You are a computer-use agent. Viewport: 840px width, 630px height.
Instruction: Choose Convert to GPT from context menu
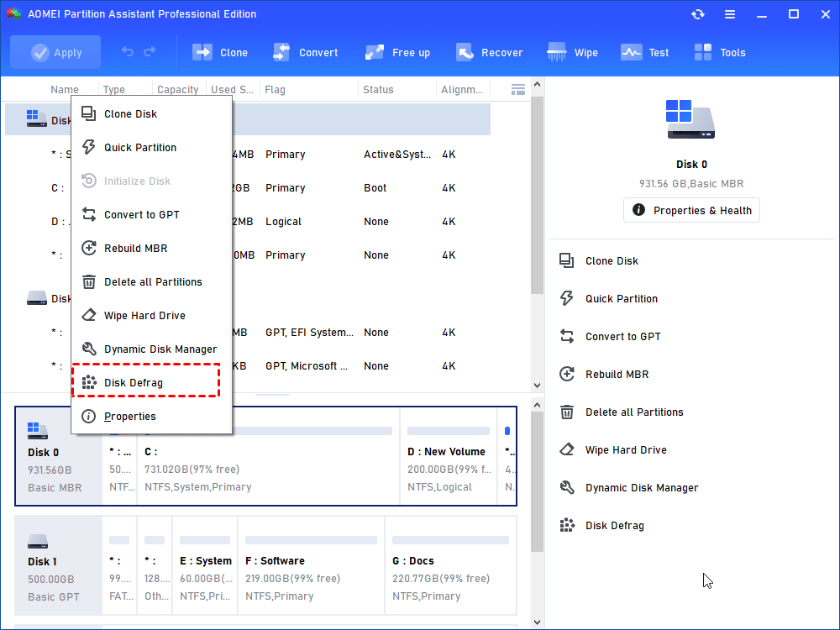click(x=141, y=214)
